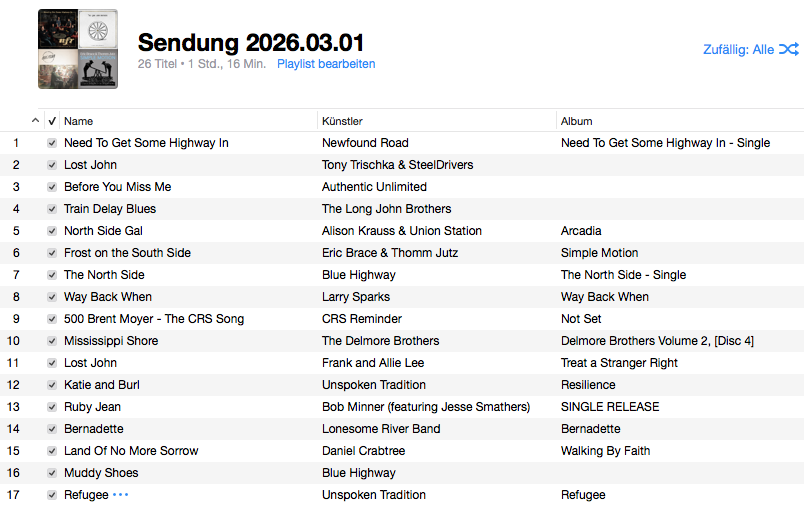
Task: Disable the 'Mississippi Shore' track checkbox
Action: pos(52,341)
